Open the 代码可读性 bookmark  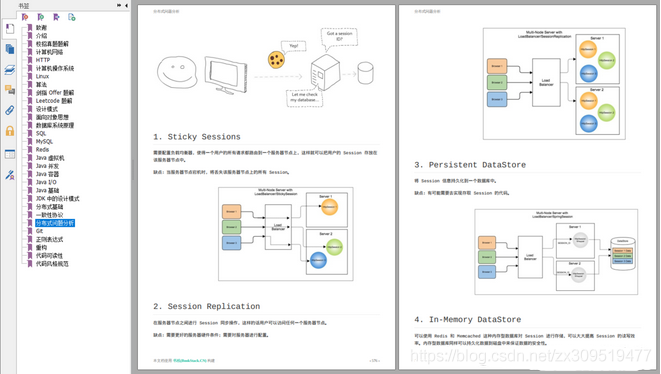pyautogui.click(x=49, y=256)
